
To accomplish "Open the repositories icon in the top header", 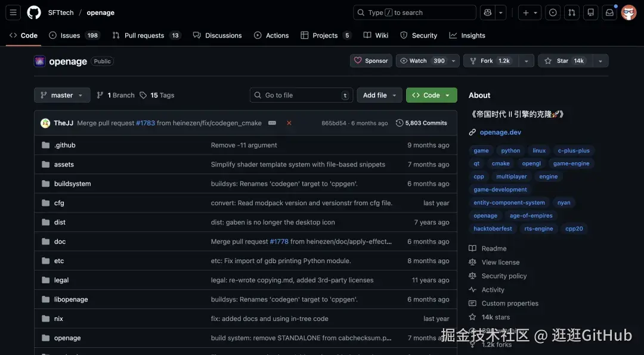I will [x=590, y=13].
